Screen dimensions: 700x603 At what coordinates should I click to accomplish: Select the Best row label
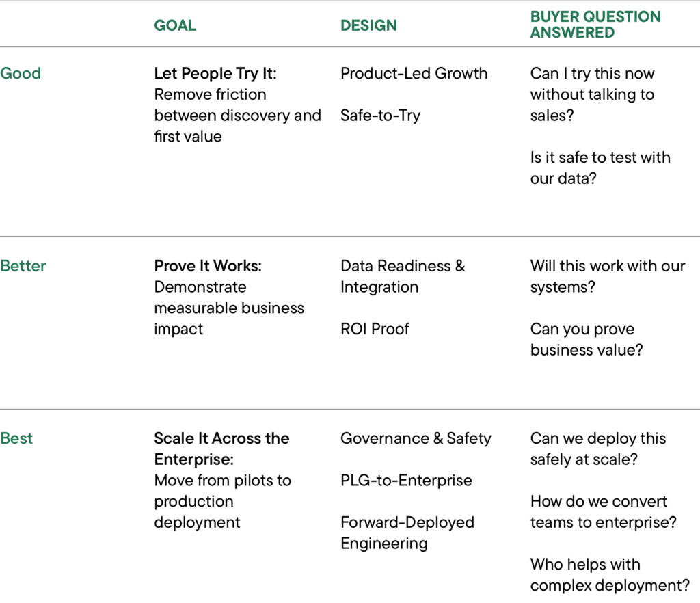[16, 438]
